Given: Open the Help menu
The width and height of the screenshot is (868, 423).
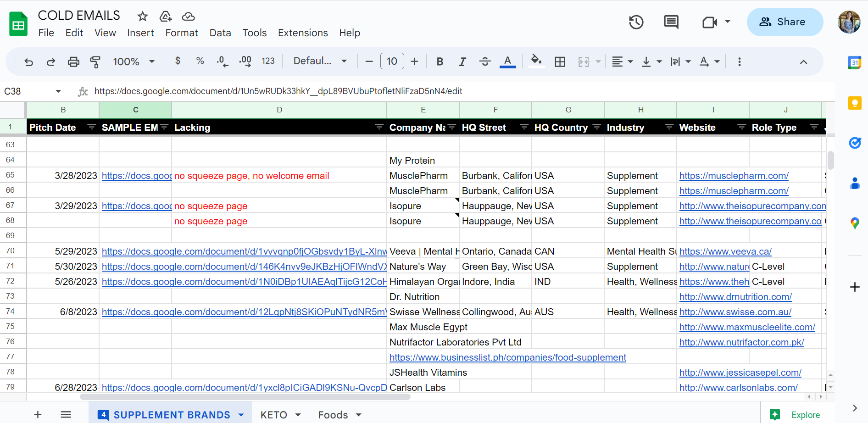Looking at the screenshot, I should coord(350,33).
